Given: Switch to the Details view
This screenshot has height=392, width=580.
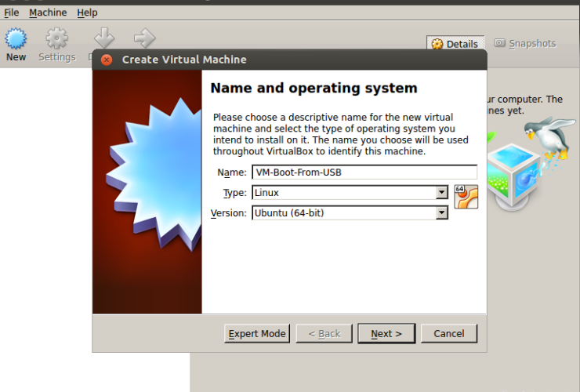Looking at the screenshot, I should [x=455, y=44].
